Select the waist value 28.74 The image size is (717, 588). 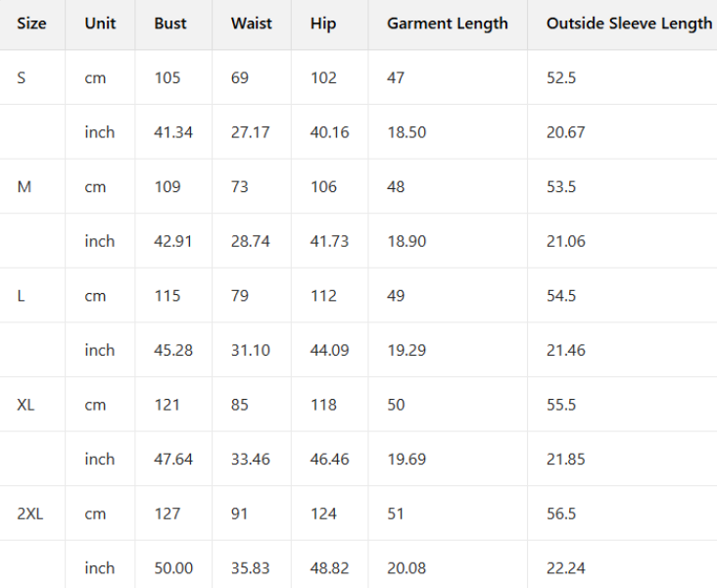click(251, 241)
